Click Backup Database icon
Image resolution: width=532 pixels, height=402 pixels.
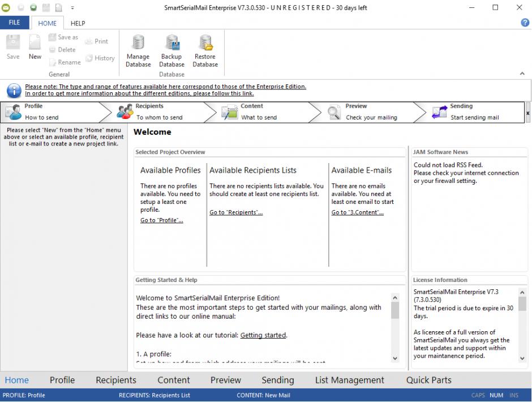[171, 51]
